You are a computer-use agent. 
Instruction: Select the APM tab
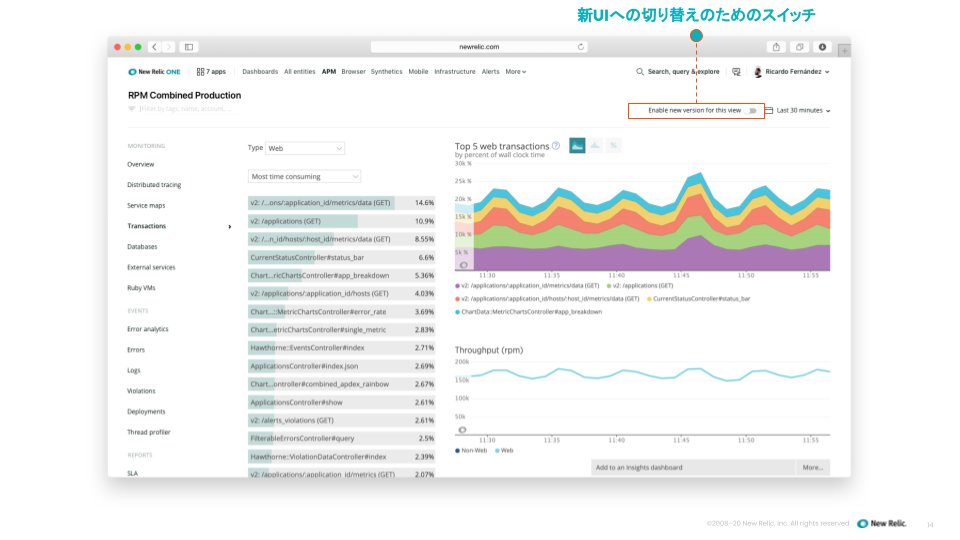pos(329,72)
